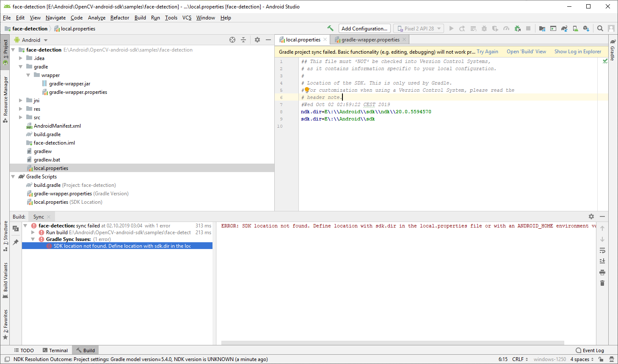Collapse the wrapper folder
The image size is (618, 364).
(x=28, y=75)
